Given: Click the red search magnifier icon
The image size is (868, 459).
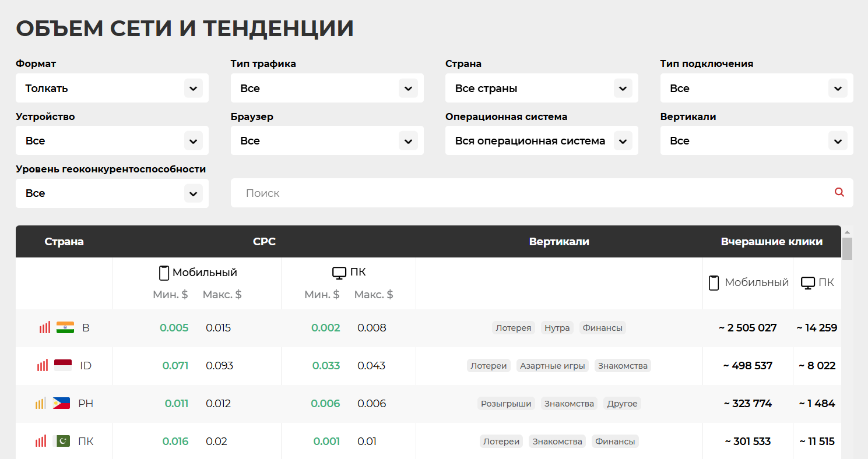Looking at the screenshot, I should (x=839, y=192).
